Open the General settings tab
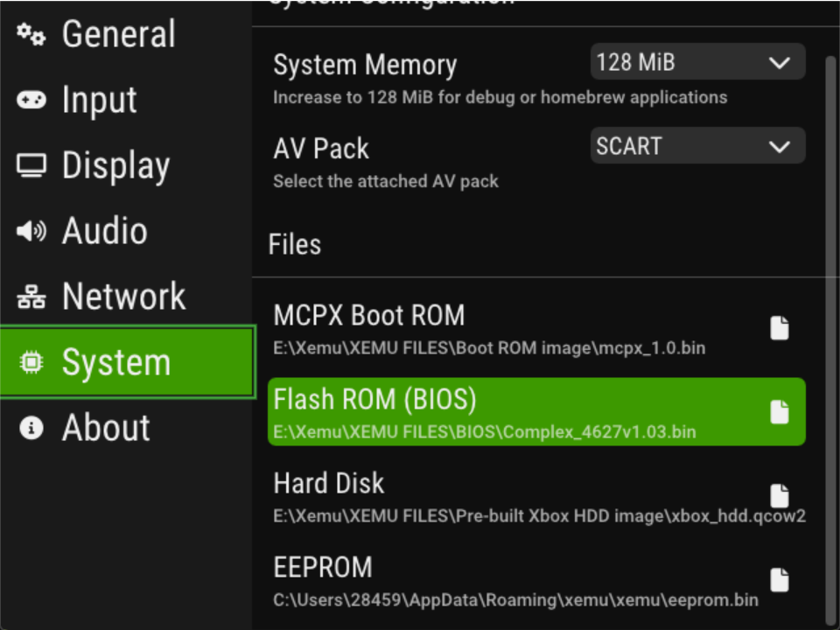This screenshot has height=630, width=840. pyautogui.click(x=126, y=34)
